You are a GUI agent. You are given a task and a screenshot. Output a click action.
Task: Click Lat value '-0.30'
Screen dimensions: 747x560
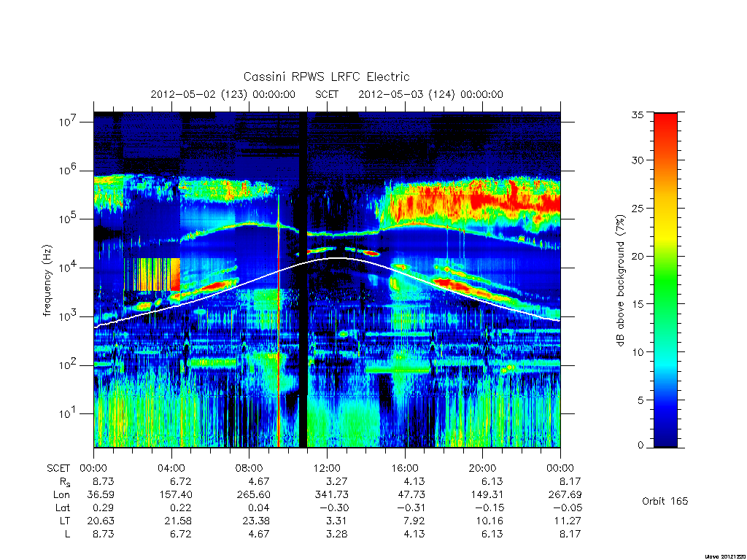(x=334, y=507)
